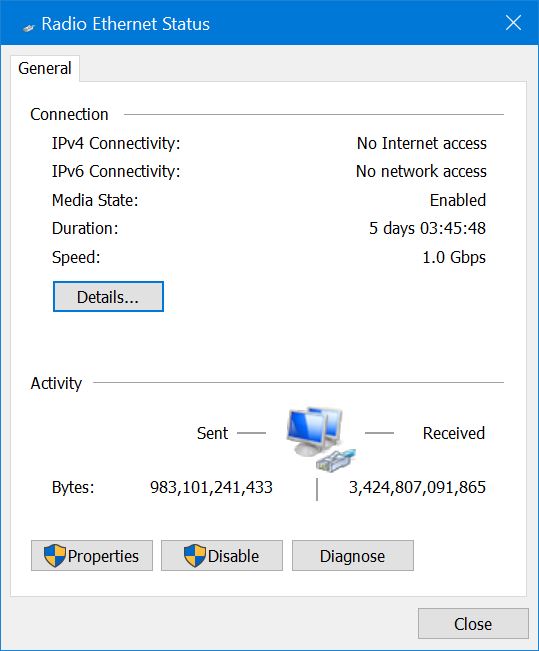Click the two-computers network activity icon

point(315,431)
